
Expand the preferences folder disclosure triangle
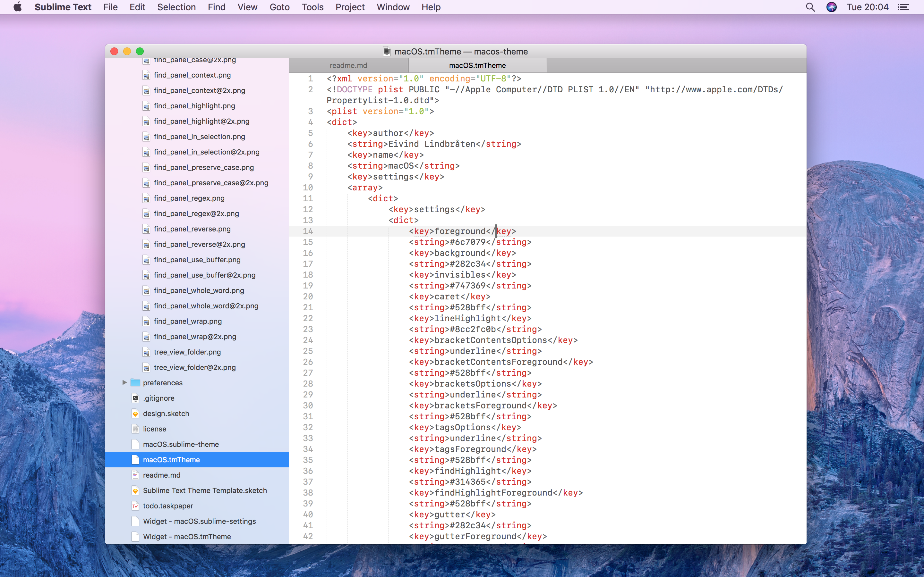pyautogui.click(x=124, y=382)
